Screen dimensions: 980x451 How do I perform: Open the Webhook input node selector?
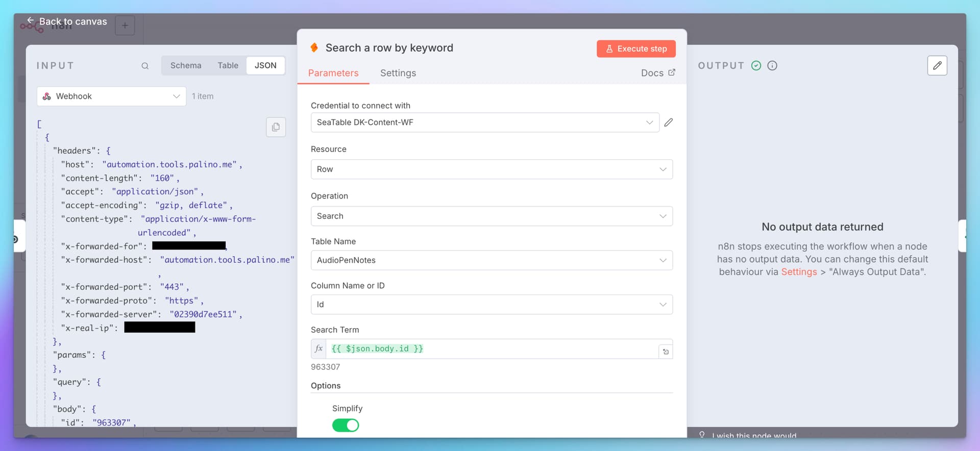(x=111, y=96)
